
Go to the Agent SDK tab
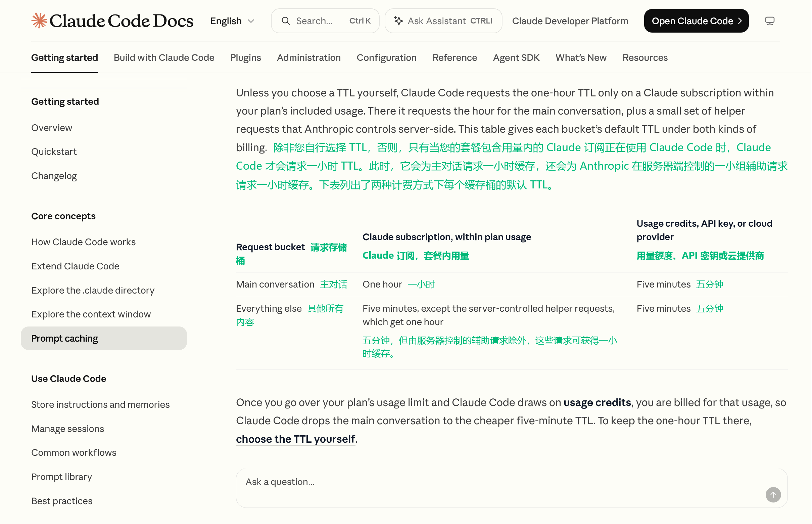[x=516, y=57]
